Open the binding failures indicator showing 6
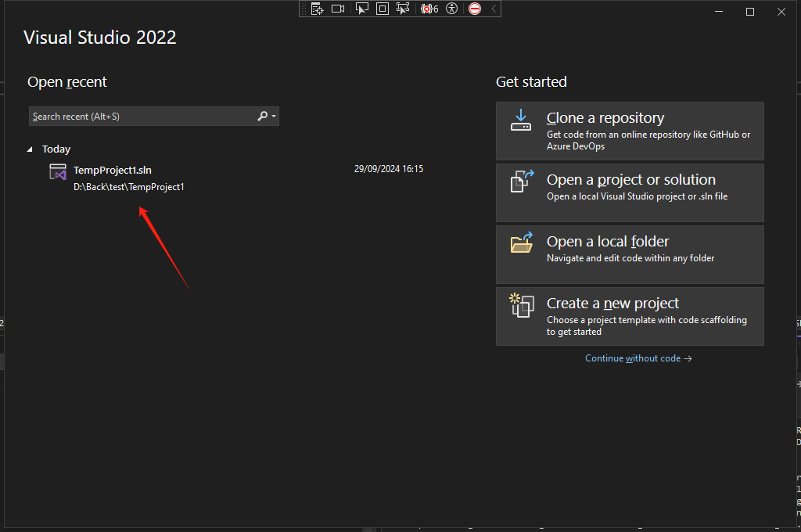Screen dimensions: 801x532 429,9
